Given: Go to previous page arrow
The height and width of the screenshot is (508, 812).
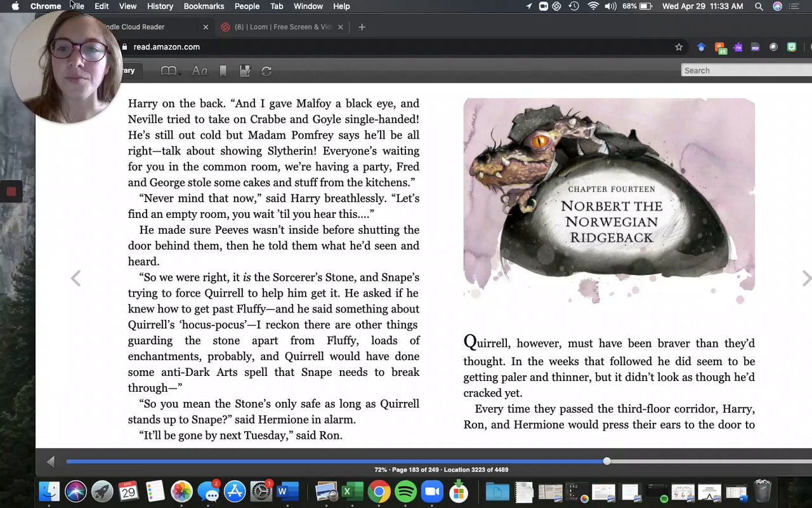Looking at the screenshot, I should point(75,278).
